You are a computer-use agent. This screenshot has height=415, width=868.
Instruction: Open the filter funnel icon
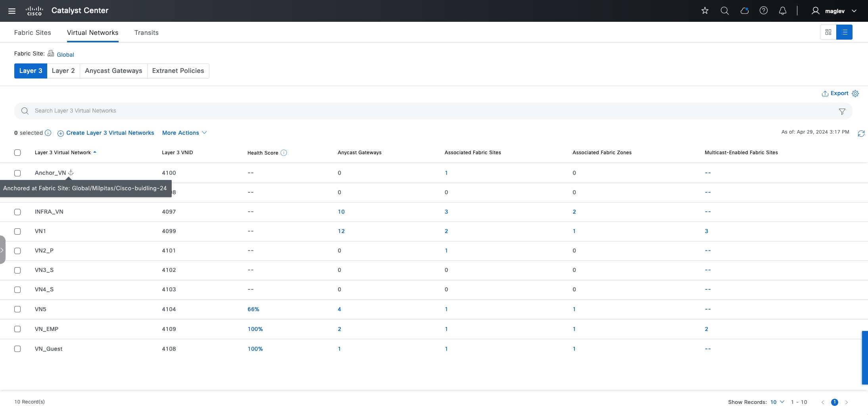[842, 111]
